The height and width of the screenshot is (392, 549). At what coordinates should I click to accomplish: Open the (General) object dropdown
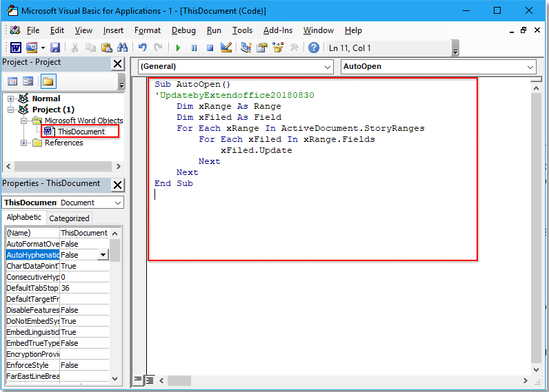tap(327, 67)
